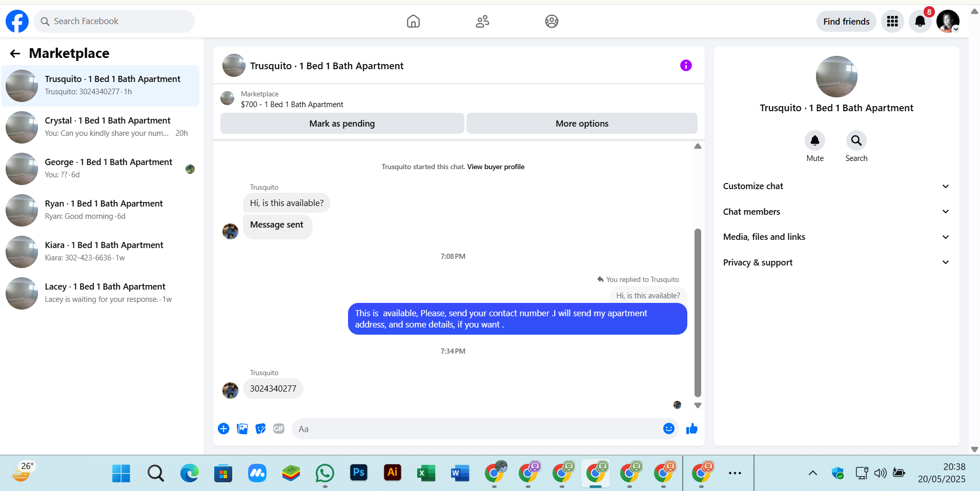980x491 pixels.
Task: Open the Facebook menu grid icon
Action: 892,21
